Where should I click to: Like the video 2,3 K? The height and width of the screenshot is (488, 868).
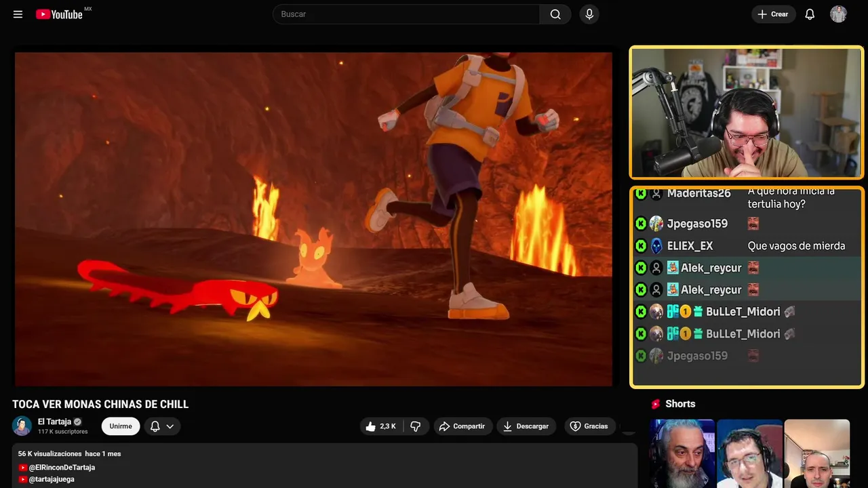click(380, 426)
